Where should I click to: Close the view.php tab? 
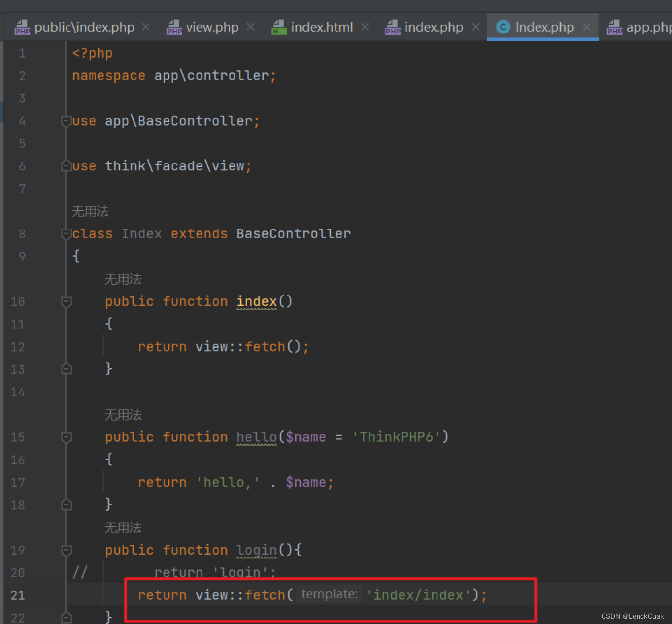[251, 27]
